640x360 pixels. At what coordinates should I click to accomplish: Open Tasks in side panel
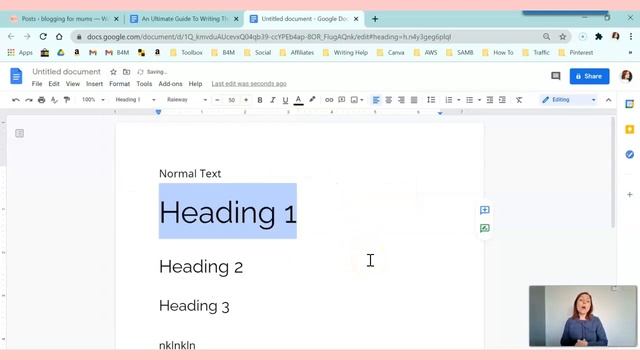[629, 154]
